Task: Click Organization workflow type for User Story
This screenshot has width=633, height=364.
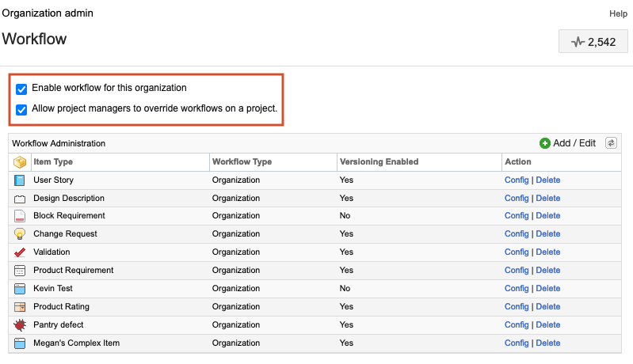Action: click(x=236, y=180)
